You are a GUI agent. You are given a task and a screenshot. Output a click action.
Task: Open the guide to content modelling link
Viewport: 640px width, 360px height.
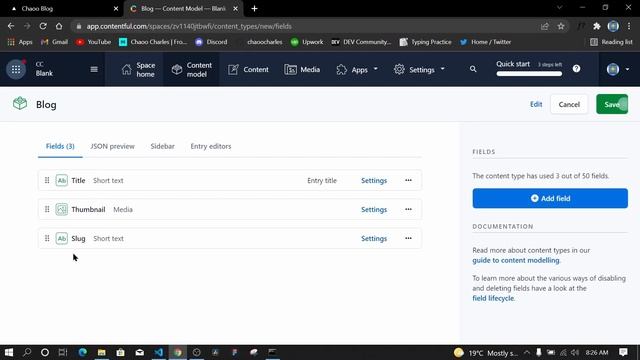[516, 260]
